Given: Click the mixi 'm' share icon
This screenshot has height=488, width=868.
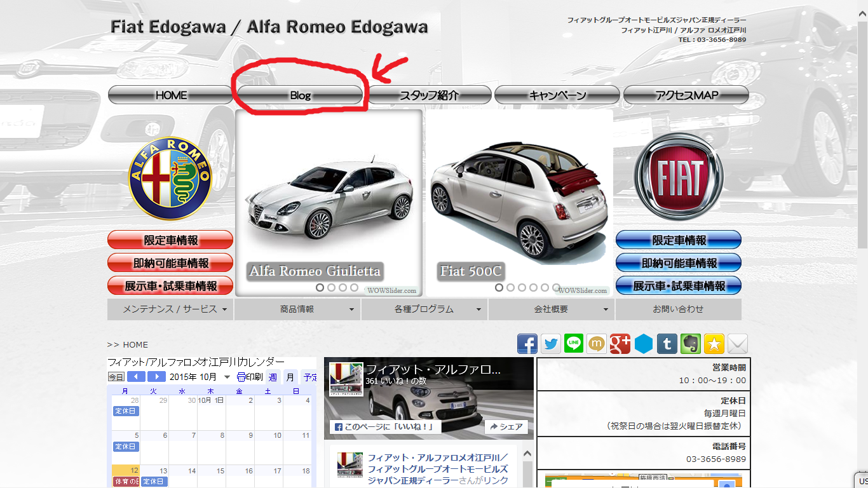Looking at the screenshot, I should tap(597, 344).
